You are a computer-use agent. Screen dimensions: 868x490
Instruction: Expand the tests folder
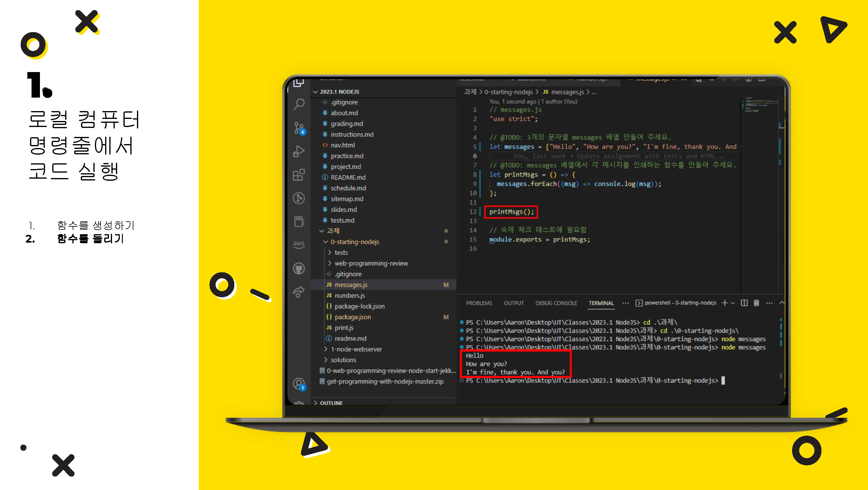(329, 253)
